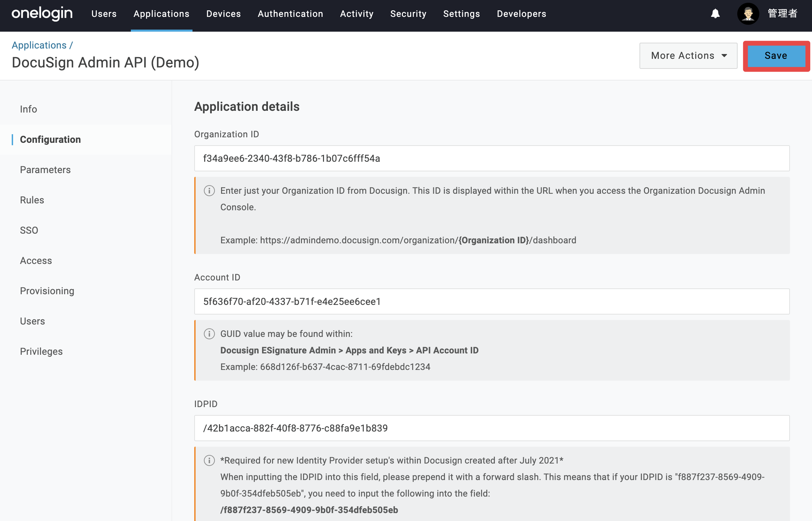The image size is (812, 521).
Task: Click into the Account ID field
Action: 492,301
